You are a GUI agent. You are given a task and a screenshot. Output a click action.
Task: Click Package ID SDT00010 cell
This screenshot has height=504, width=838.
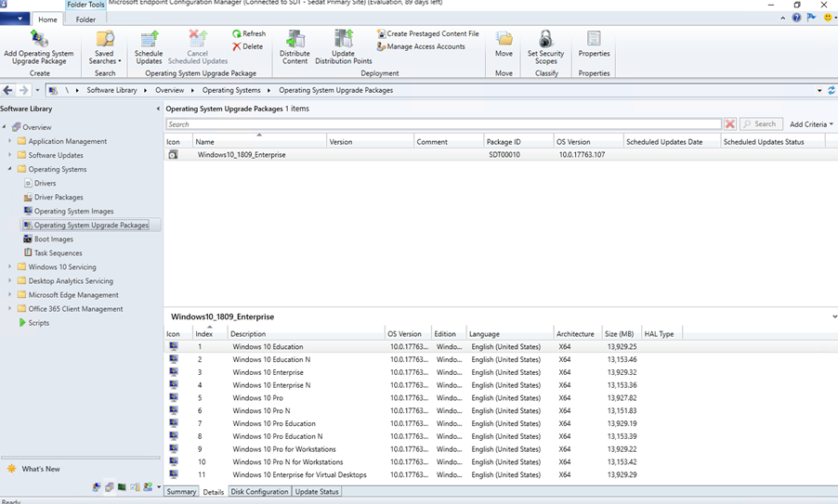click(504, 155)
